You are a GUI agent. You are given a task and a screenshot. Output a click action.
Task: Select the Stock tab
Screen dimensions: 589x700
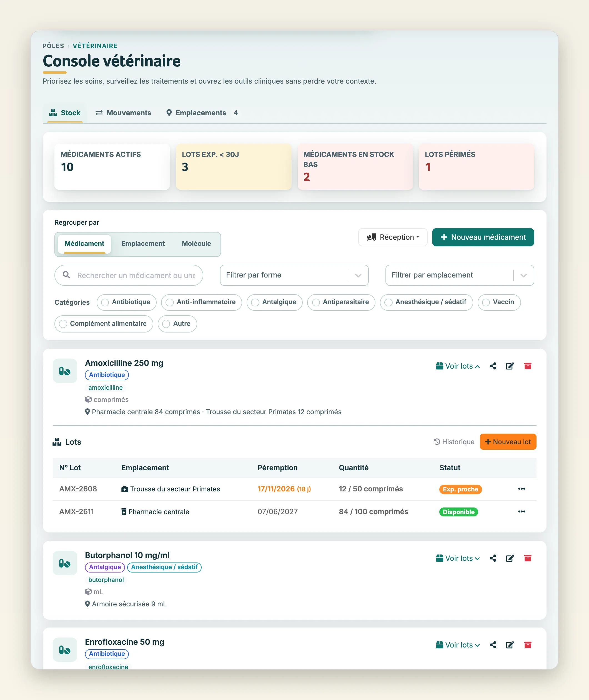point(65,113)
